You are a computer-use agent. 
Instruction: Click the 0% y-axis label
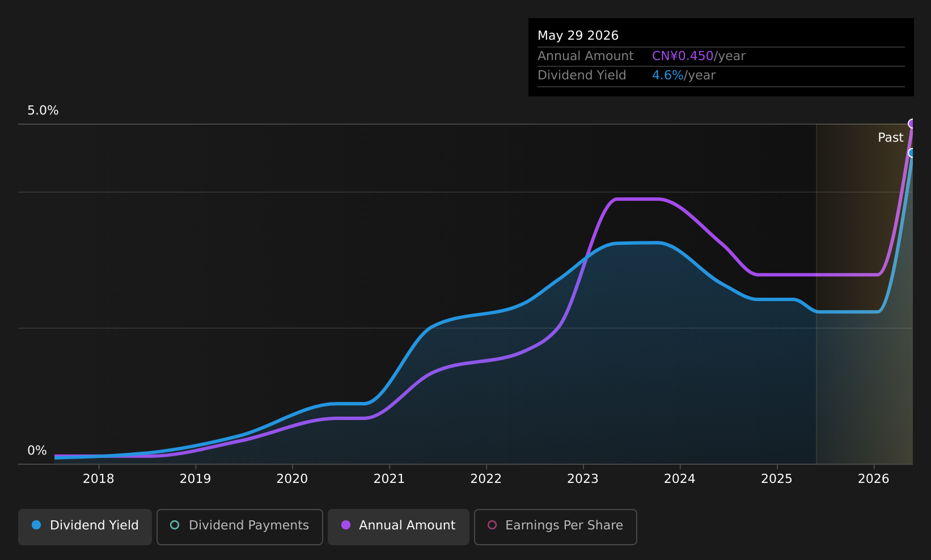37,451
